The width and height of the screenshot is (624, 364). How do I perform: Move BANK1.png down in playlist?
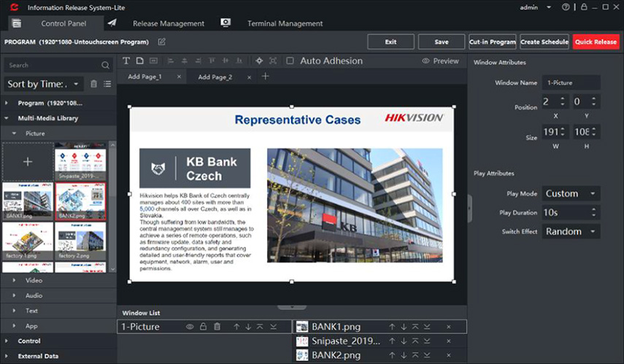404,327
